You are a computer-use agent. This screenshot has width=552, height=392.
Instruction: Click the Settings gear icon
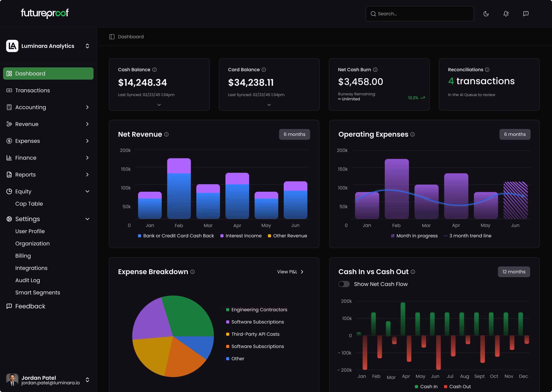click(9, 219)
